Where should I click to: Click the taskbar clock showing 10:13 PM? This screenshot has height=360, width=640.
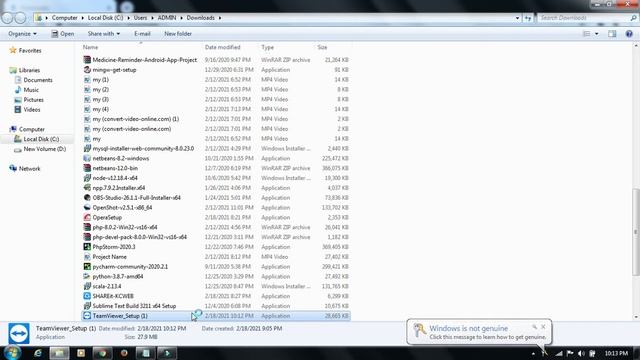click(616, 353)
